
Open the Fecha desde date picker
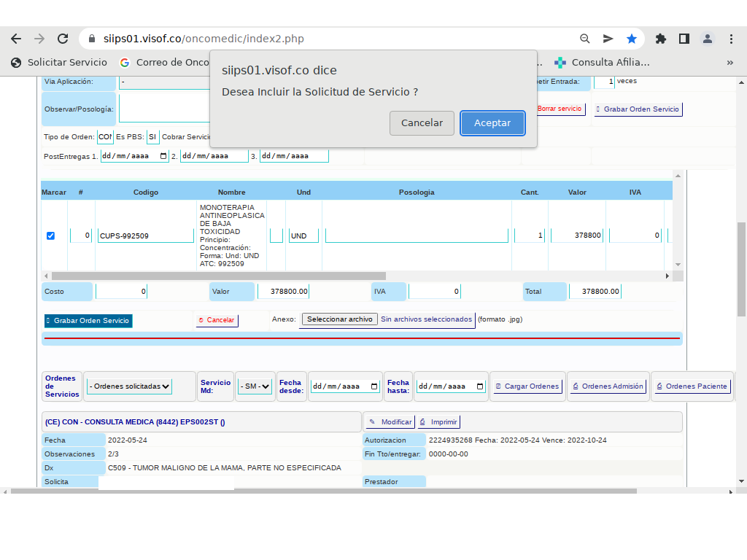click(375, 386)
